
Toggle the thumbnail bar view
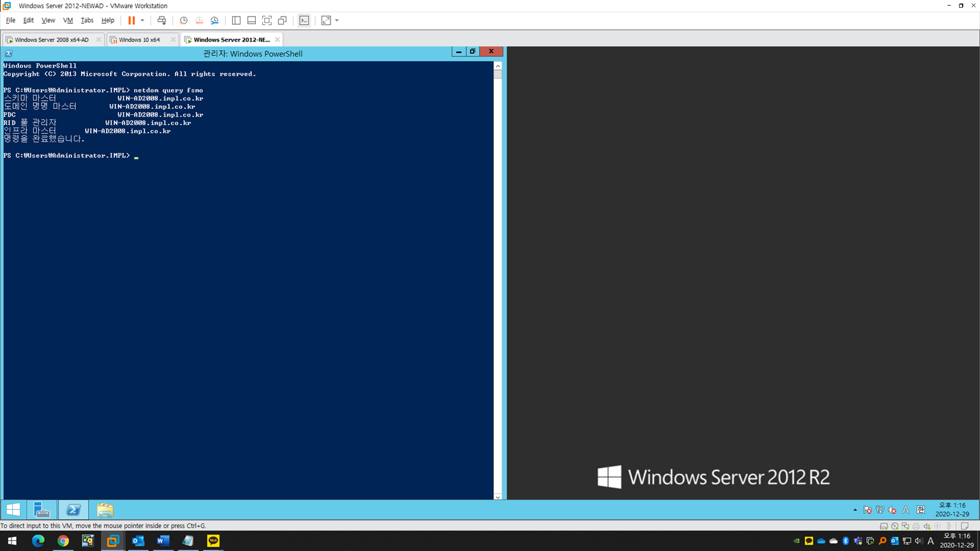(x=251, y=20)
